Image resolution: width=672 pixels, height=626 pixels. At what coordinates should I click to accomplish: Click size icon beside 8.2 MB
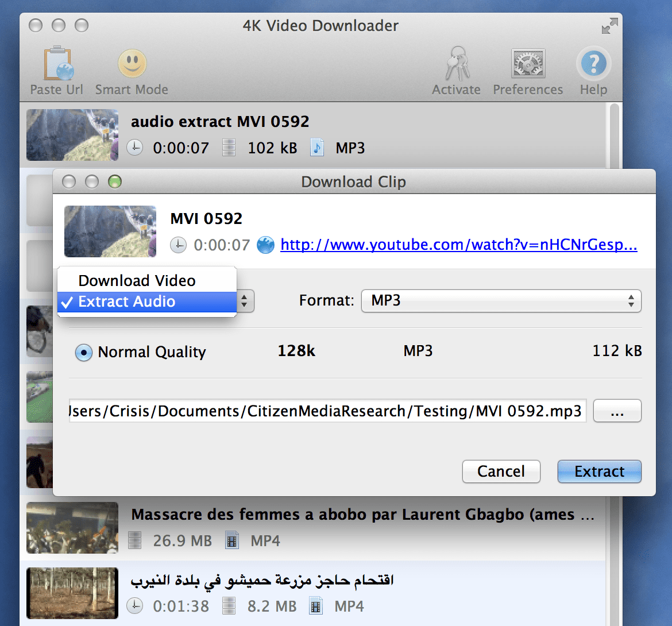229,606
